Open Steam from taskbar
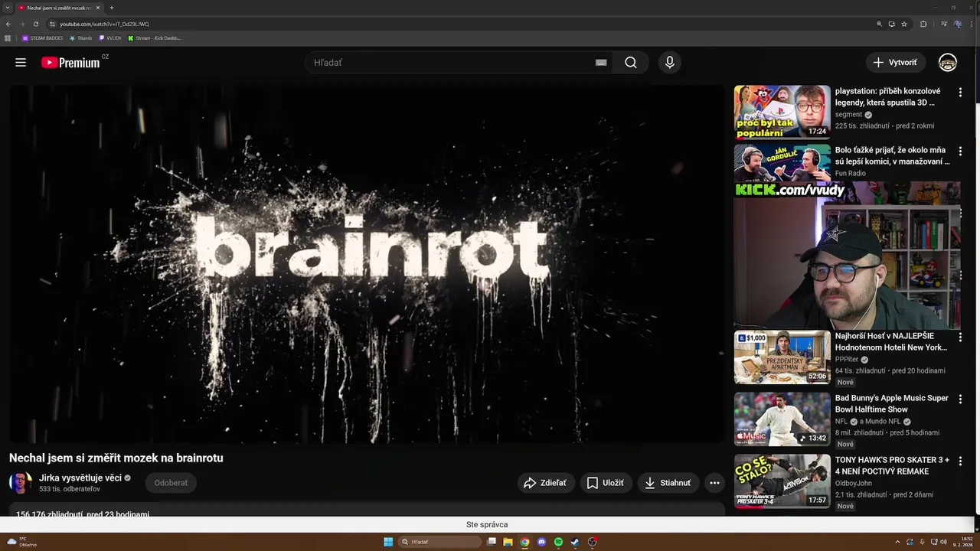 [575, 542]
